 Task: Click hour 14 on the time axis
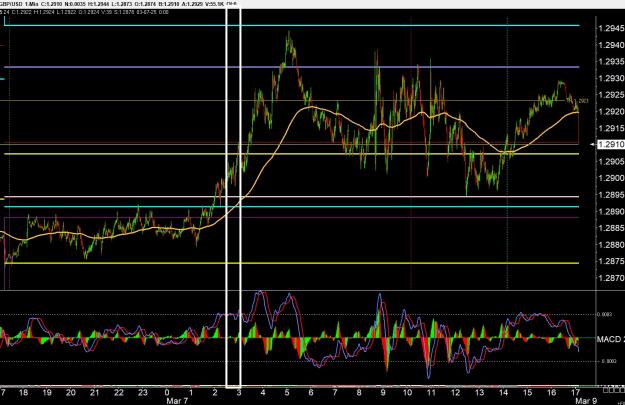tap(503, 392)
